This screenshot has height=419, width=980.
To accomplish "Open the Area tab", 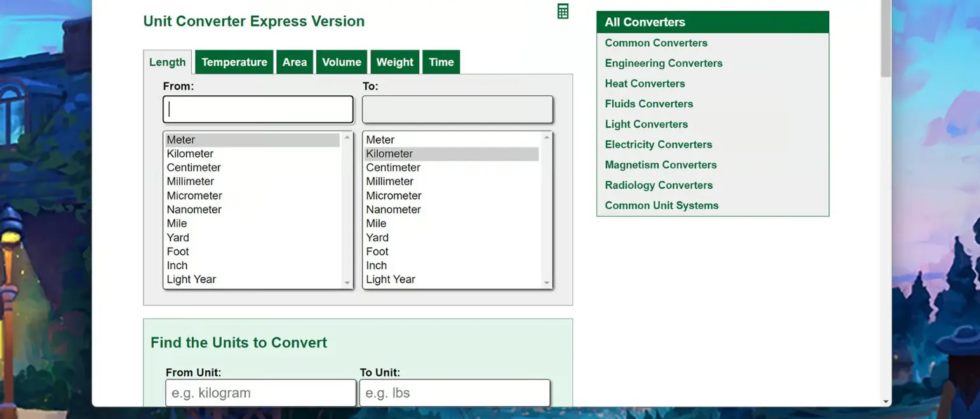I will coord(295,62).
